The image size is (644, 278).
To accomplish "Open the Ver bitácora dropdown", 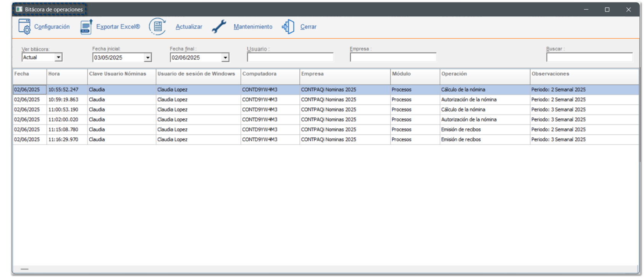I will coord(58,57).
